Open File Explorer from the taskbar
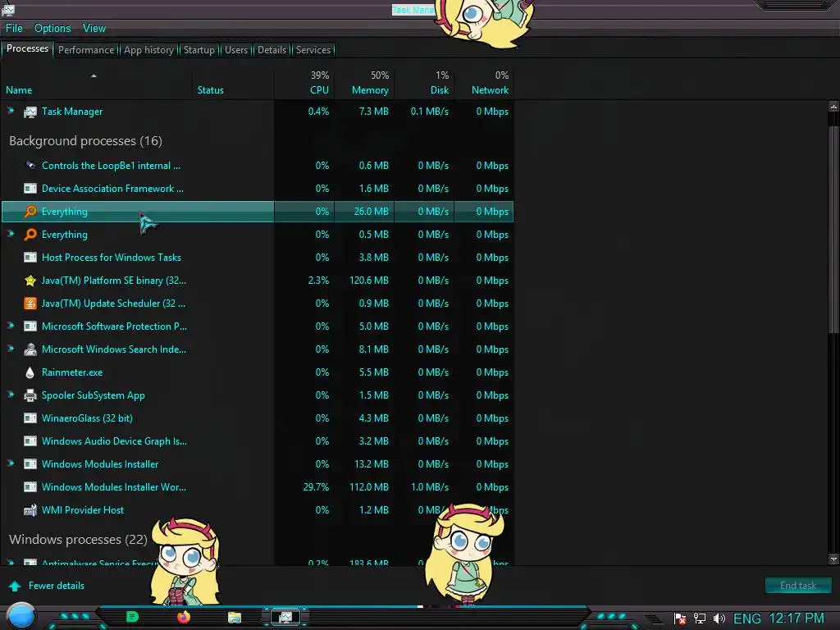 point(235,618)
